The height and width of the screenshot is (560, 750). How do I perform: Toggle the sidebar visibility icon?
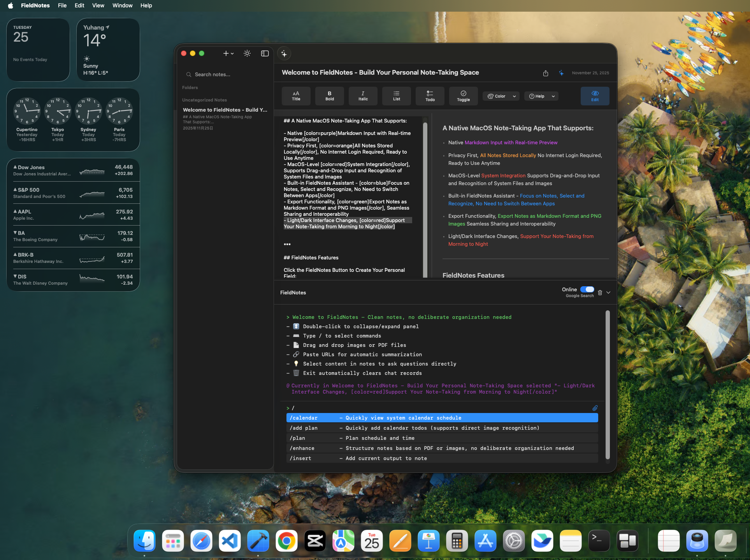265,54
